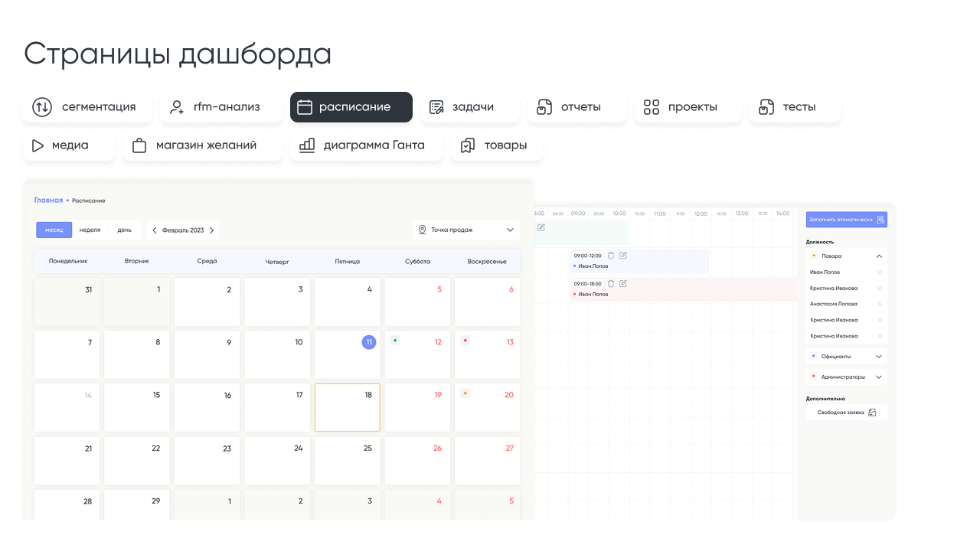Select highlighted day 11 in calendar
The image size is (980, 551).
[x=369, y=342]
